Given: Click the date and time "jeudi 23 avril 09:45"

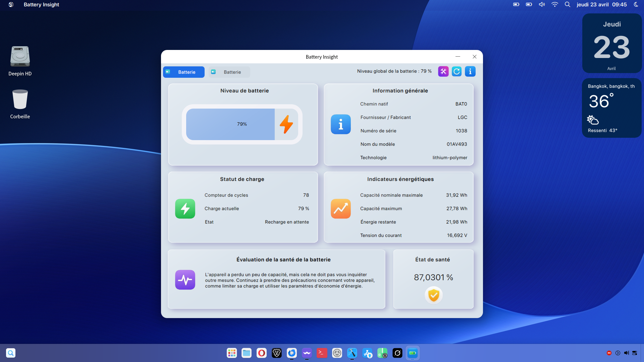Looking at the screenshot, I should click(x=602, y=5).
